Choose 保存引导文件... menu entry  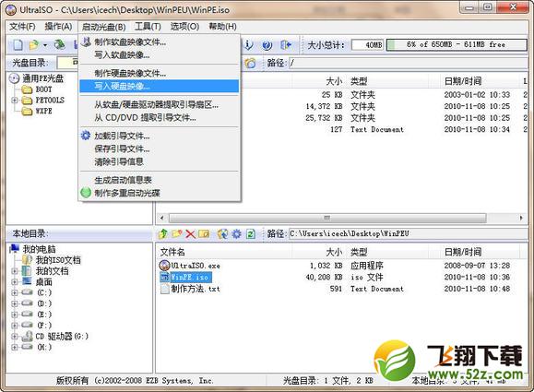click(x=159, y=148)
